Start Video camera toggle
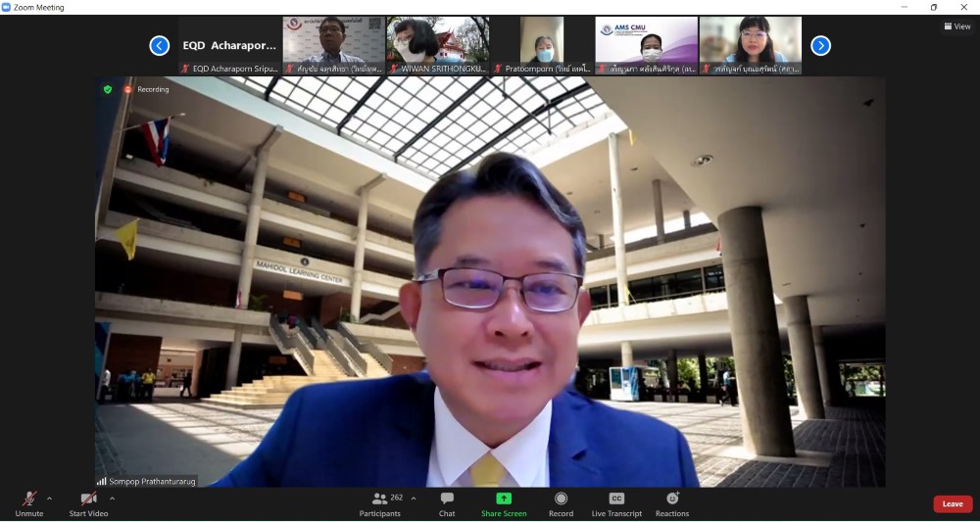Screen dimensions: 980x522 [88, 499]
